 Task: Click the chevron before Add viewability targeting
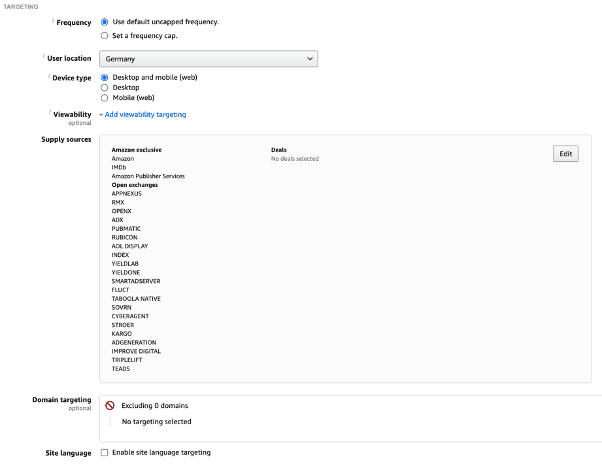pos(101,115)
